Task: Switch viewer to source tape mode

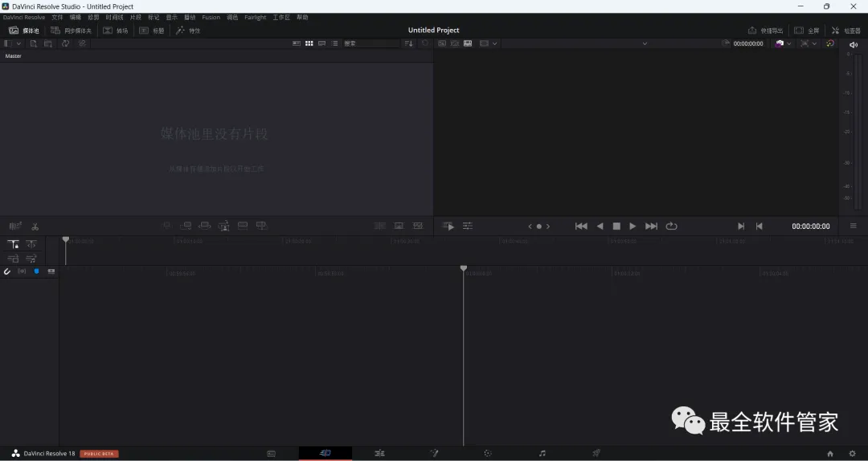Action: (454, 43)
